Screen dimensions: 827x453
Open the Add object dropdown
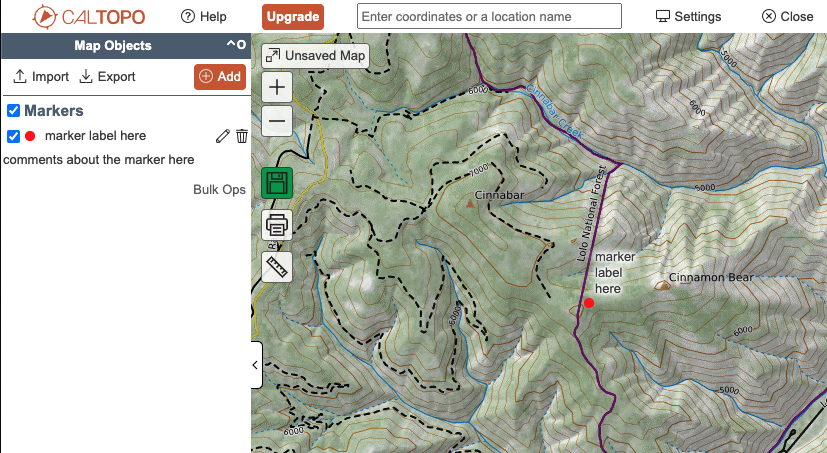click(x=219, y=76)
